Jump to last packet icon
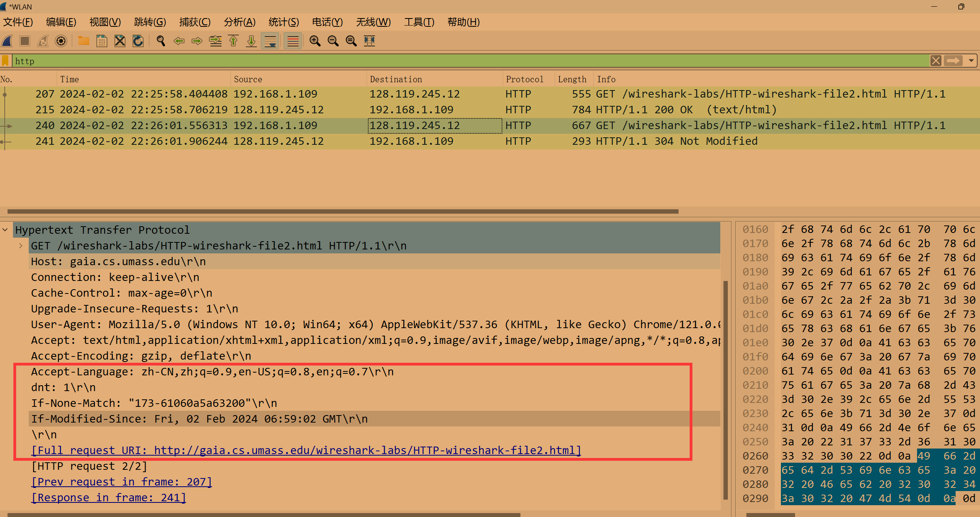This screenshot has height=517, width=980. tap(251, 41)
